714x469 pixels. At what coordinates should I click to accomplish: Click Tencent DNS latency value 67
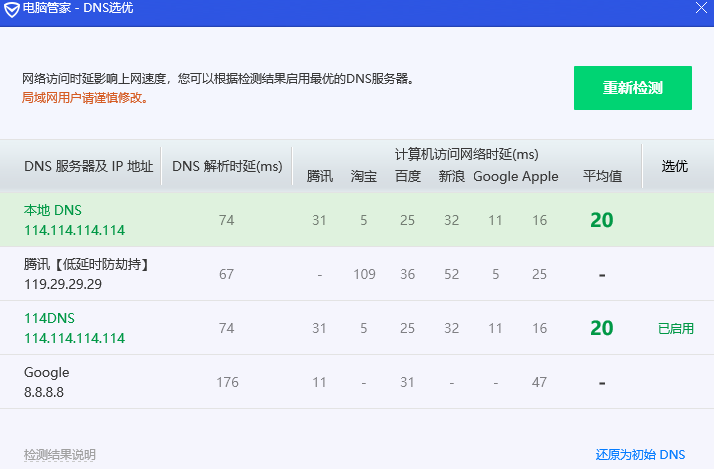[226, 274]
